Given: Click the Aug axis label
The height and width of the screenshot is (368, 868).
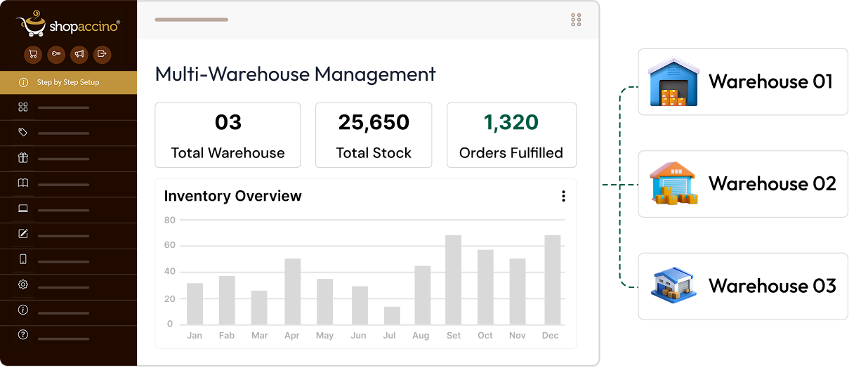Looking at the screenshot, I should (421, 336).
